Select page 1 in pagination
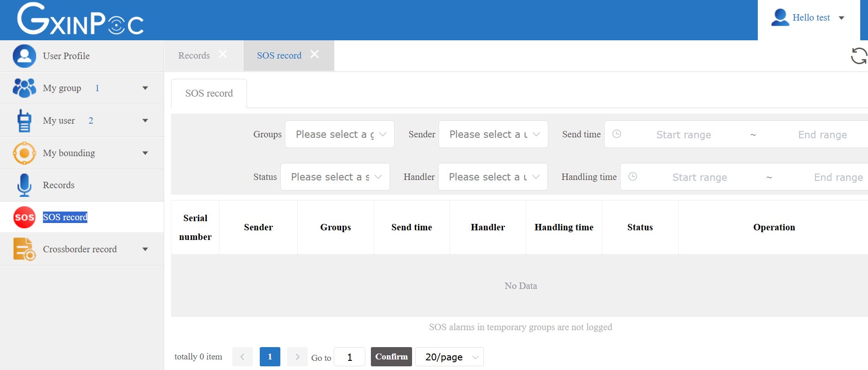The height and width of the screenshot is (370, 868). [270, 357]
